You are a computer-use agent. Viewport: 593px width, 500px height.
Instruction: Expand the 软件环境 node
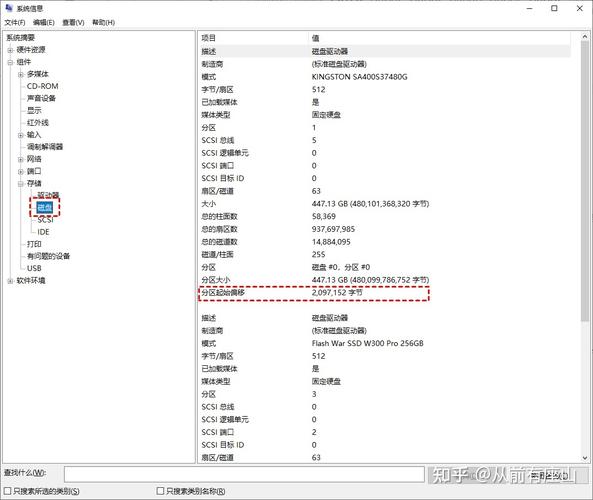coord(11,281)
